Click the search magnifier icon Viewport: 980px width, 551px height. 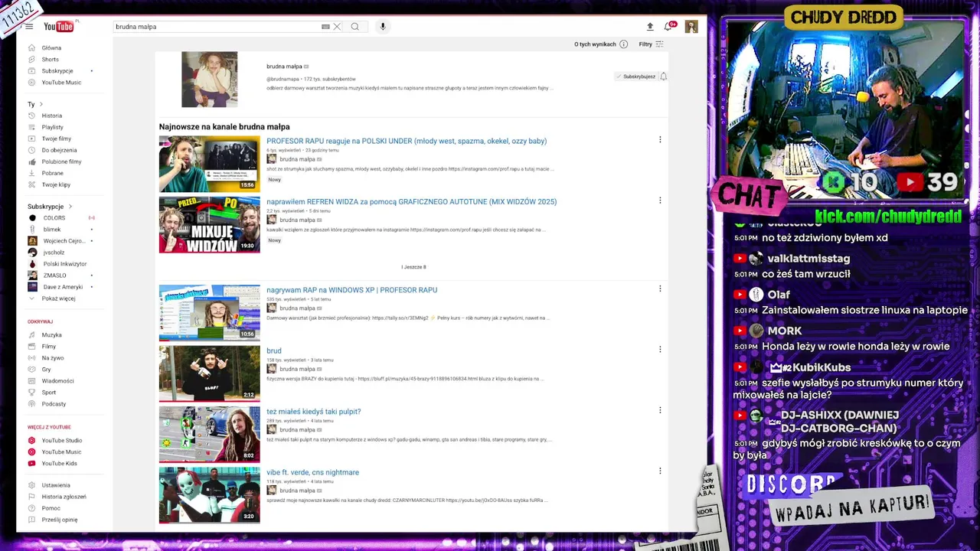[x=355, y=27]
